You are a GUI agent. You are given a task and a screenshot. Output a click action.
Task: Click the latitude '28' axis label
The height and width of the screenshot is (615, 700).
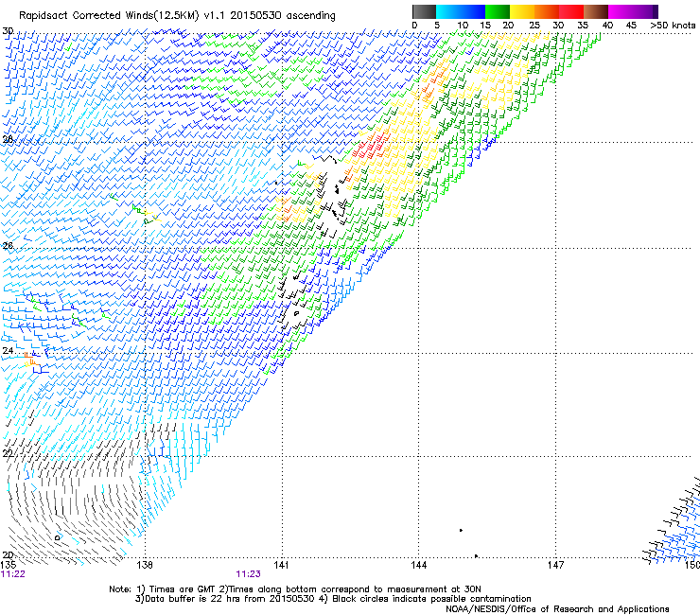pyautogui.click(x=8, y=139)
